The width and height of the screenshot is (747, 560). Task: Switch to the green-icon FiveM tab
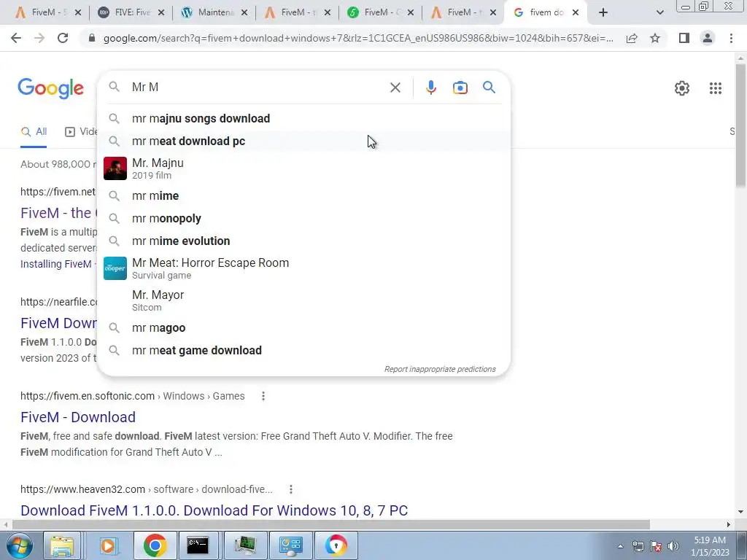pyautogui.click(x=380, y=12)
